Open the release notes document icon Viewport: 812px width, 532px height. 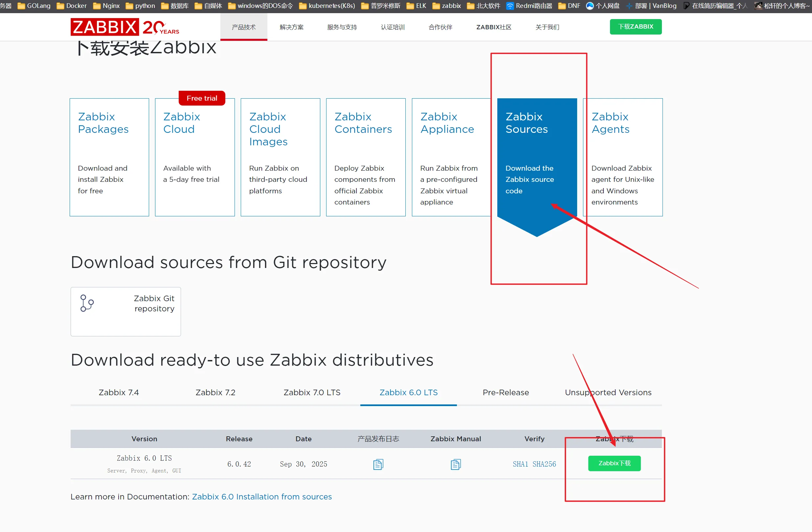click(x=378, y=464)
